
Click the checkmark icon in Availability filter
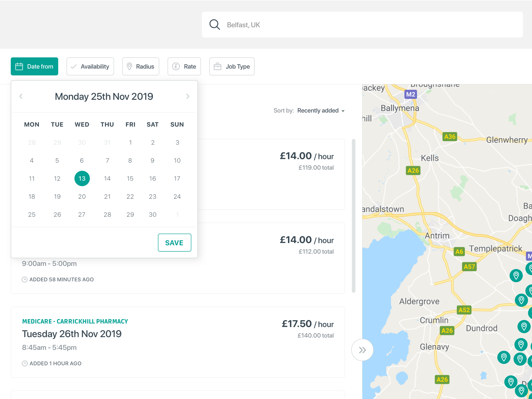[74, 66]
